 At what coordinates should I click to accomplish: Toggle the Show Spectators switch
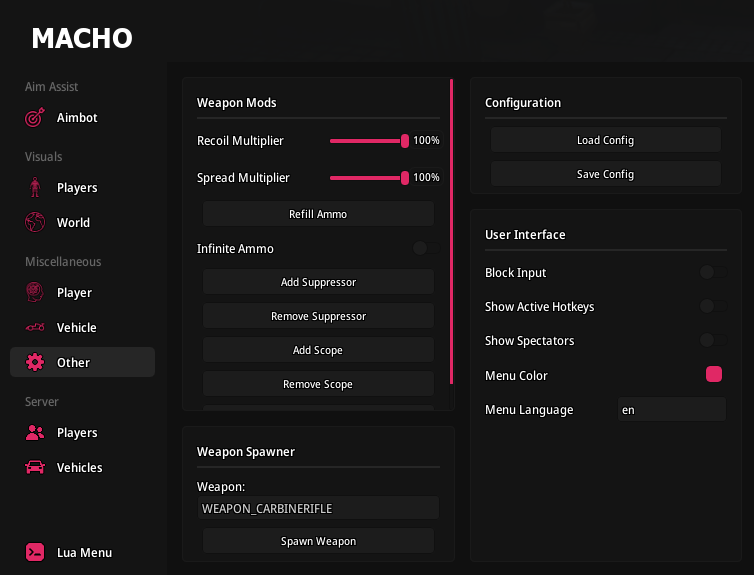pos(712,340)
